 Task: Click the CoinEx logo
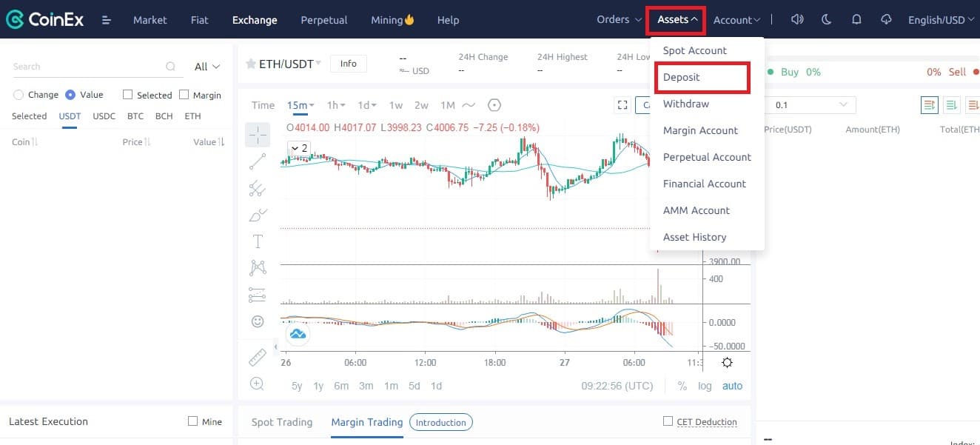[x=47, y=20]
